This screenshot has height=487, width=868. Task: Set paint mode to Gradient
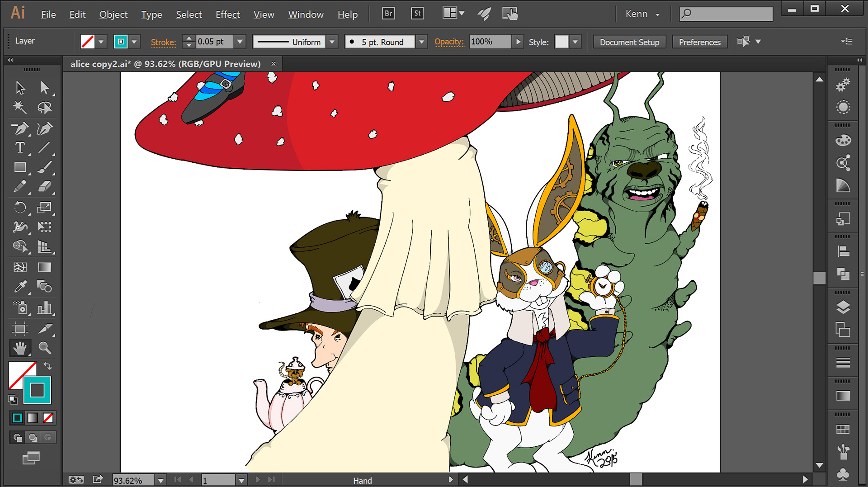click(x=33, y=418)
